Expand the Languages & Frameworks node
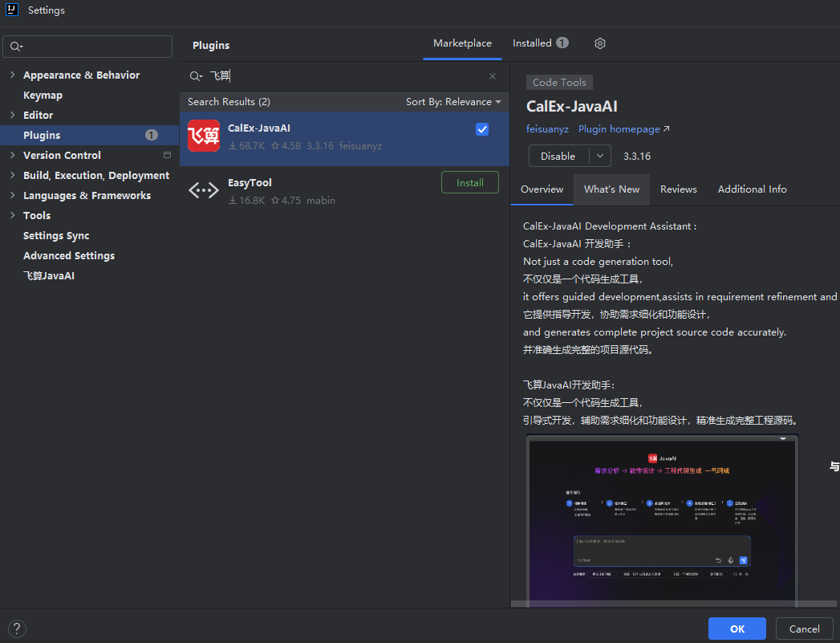The width and height of the screenshot is (840, 643). [12, 195]
